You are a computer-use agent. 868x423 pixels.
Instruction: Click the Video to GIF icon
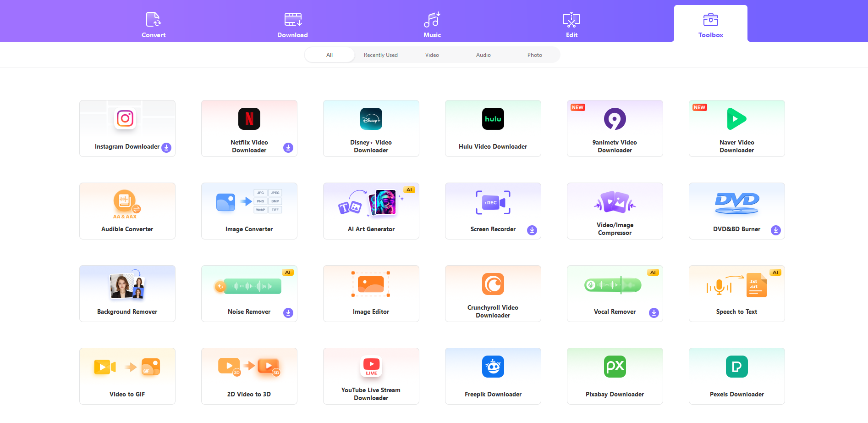(127, 367)
